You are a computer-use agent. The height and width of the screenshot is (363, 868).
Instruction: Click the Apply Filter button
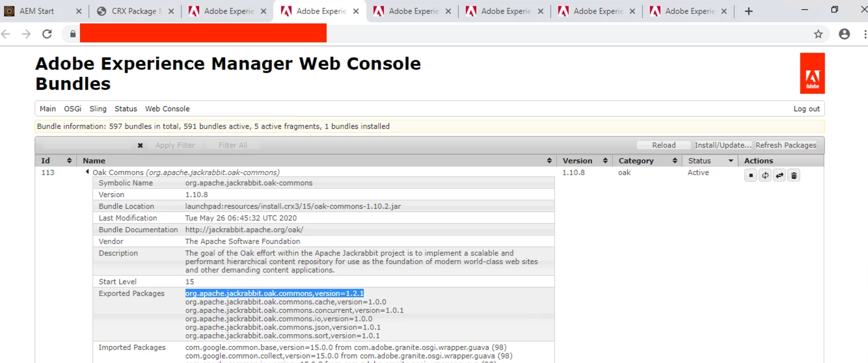pos(175,146)
